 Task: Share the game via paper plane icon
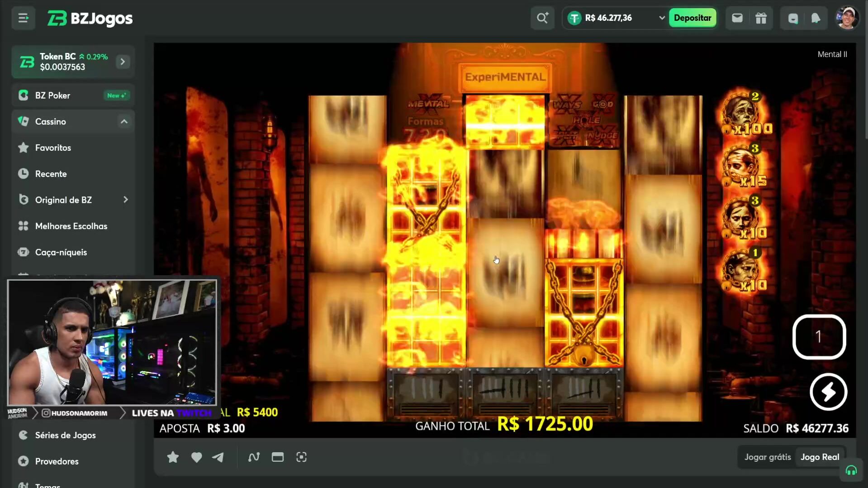point(218,457)
